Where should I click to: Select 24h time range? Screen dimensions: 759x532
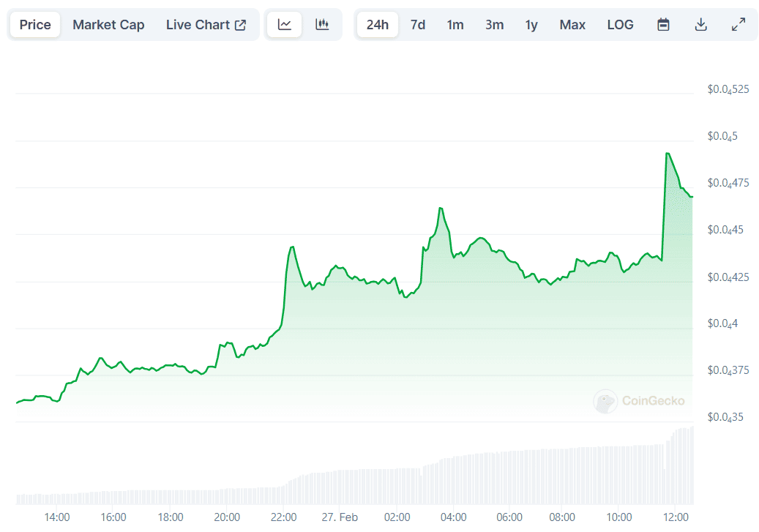(378, 25)
